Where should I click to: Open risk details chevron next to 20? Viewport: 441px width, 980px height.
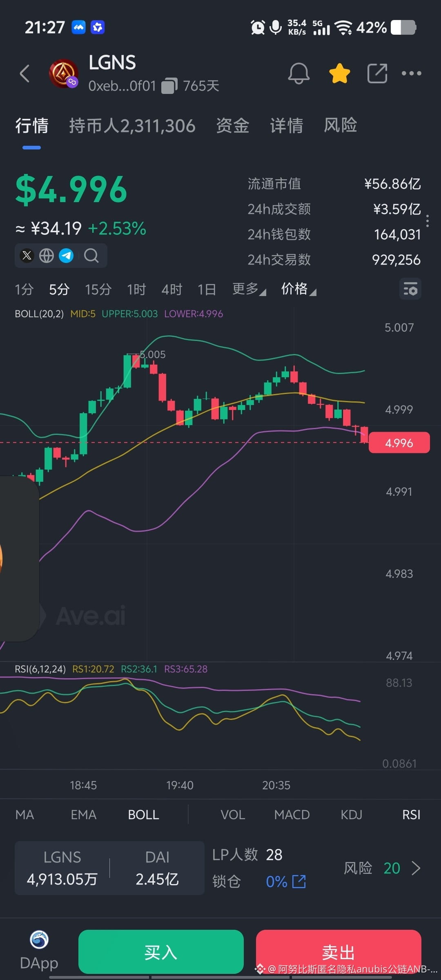(x=416, y=868)
